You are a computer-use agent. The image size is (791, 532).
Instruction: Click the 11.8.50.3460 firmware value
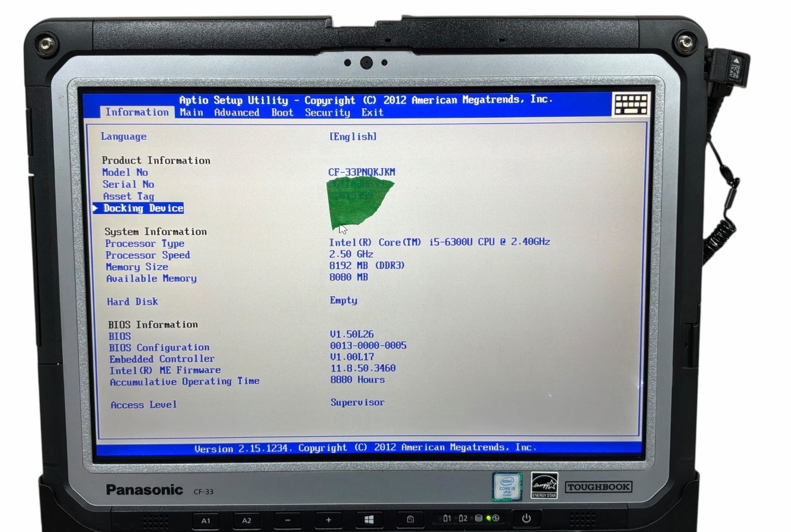(363, 368)
